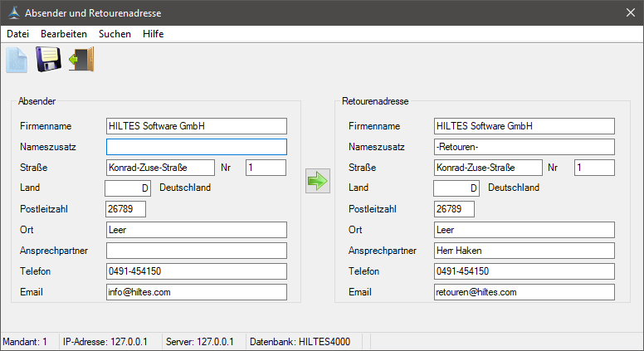The height and width of the screenshot is (351, 644).
Task: Click the application logo in title bar
Action: tap(13, 13)
